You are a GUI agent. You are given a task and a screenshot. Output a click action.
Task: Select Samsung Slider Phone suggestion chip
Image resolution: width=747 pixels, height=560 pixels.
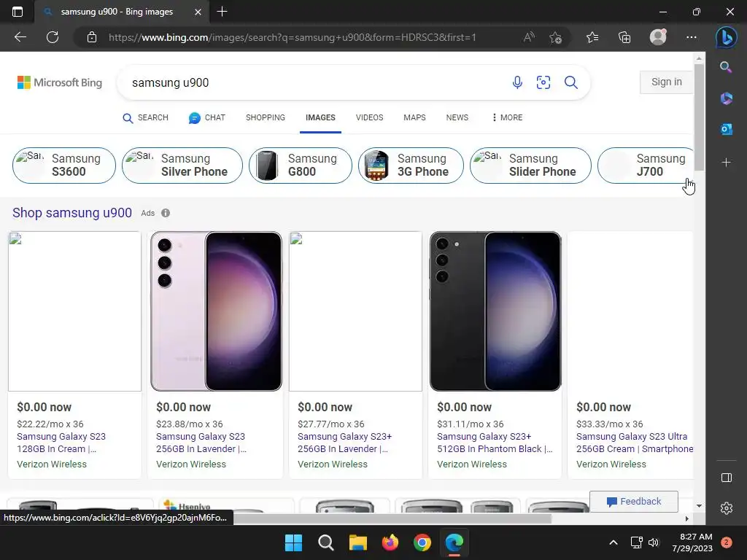point(530,166)
